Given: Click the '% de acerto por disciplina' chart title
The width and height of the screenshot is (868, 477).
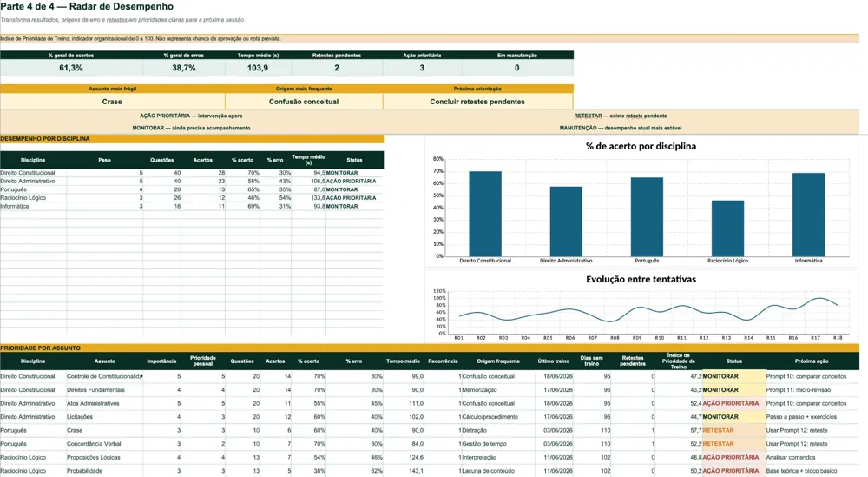Looking at the screenshot, I should pyautogui.click(x=641, y=146).
